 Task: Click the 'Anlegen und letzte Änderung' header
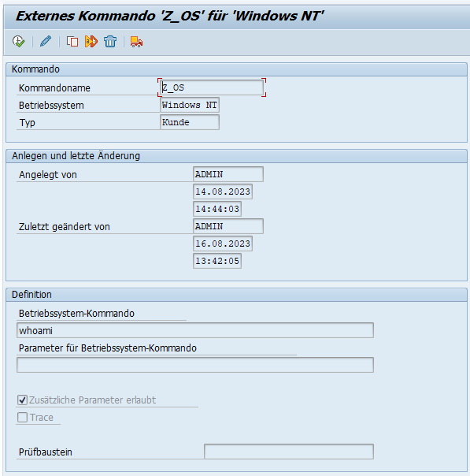point(76,156)
